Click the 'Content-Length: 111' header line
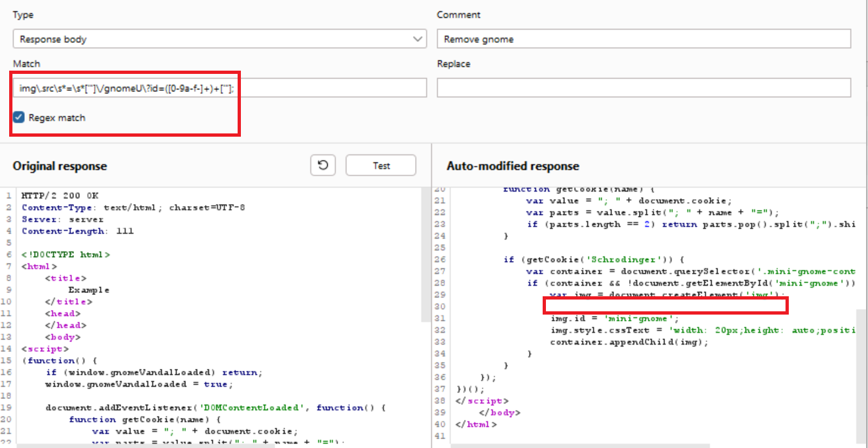The width and height of the screenshot is (868, 448). pyautogui.click(x=77, y=231)
